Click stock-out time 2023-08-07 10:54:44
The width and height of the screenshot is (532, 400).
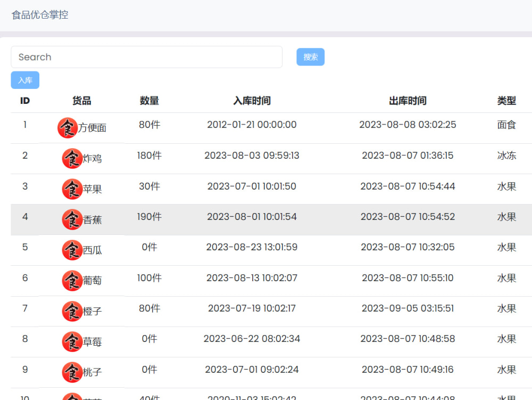[408, 186]
